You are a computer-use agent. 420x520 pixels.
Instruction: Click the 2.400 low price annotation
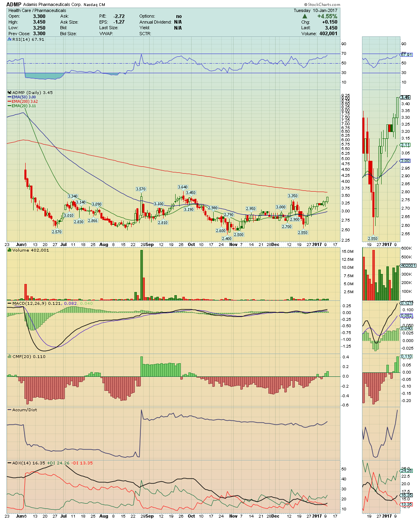point(227,238)
